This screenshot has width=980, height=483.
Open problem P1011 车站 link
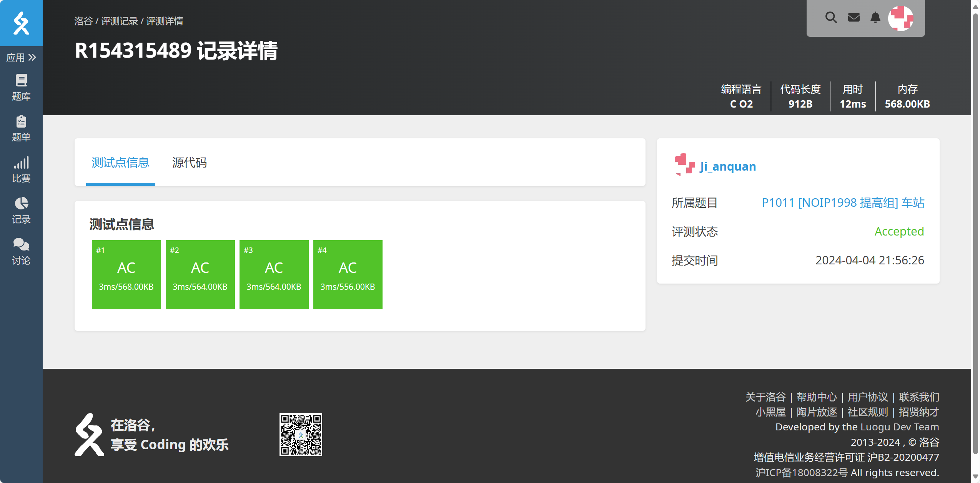coord(843,202)
